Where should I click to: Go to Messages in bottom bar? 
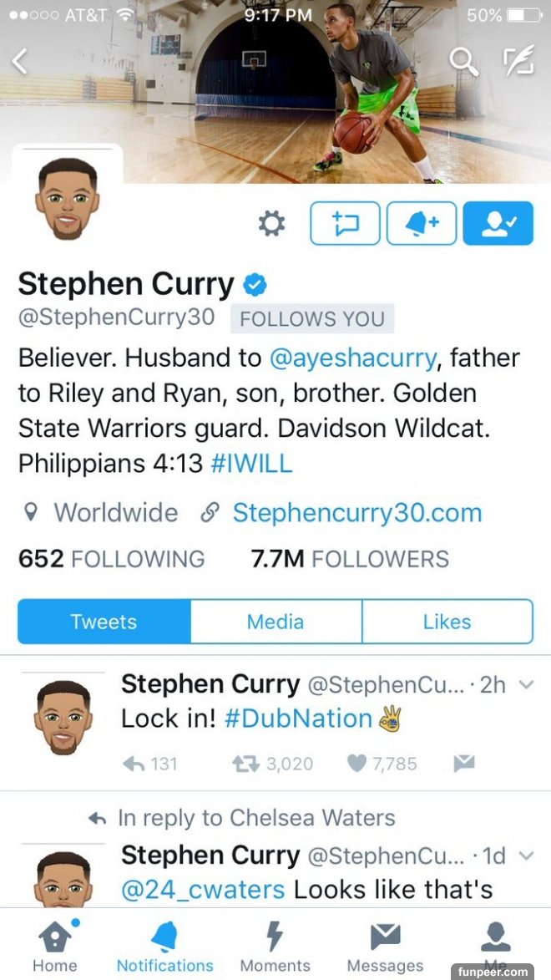[x=385, y=947]
